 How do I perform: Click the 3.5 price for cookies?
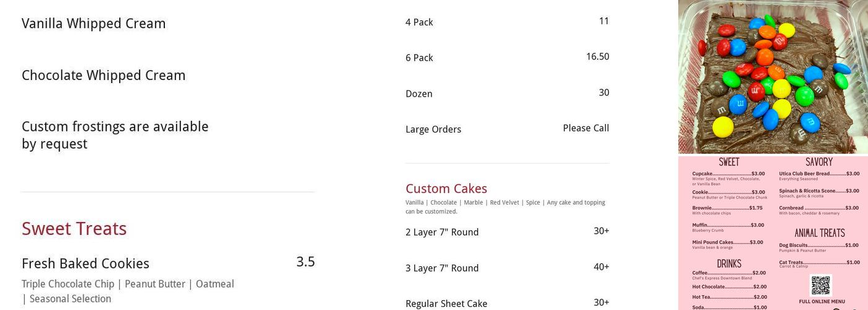pyautogui.click(x=306, y=262)
